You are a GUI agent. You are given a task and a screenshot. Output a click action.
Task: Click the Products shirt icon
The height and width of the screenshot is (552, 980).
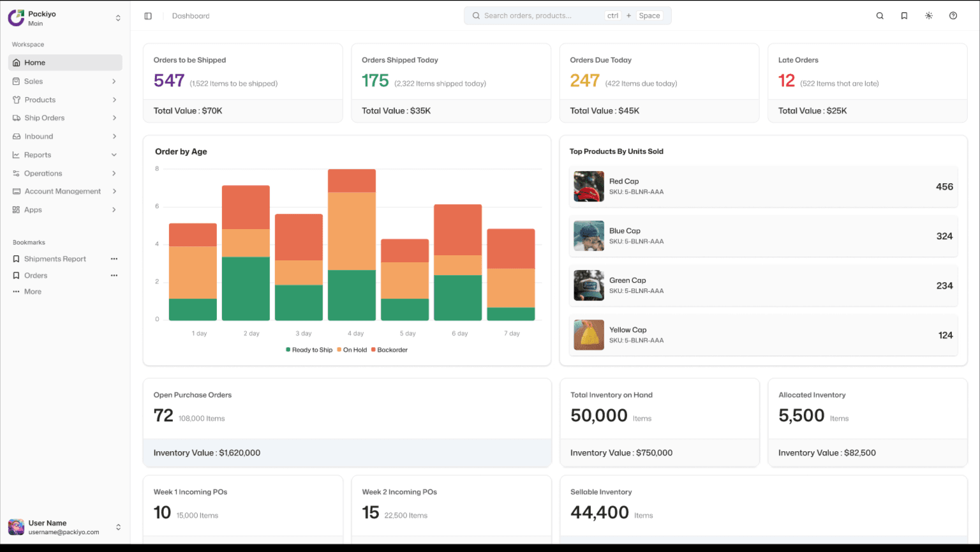click(x=17, y=100)
